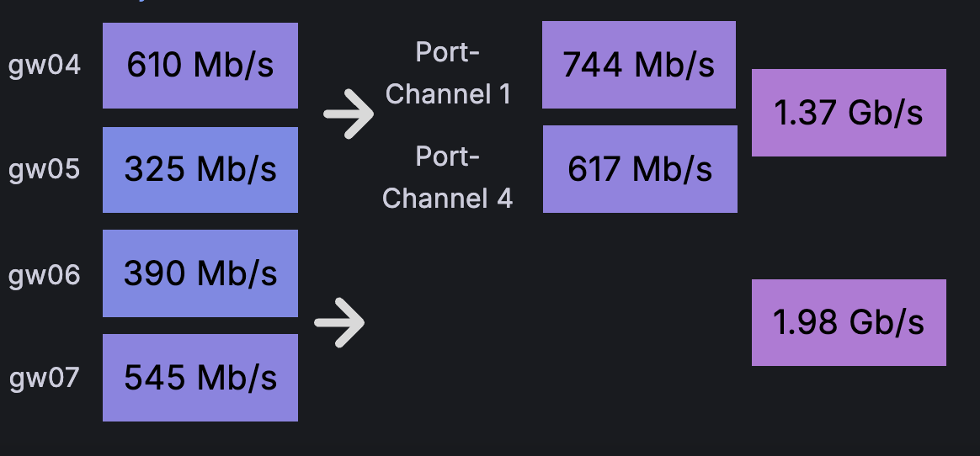Click the 617 Mb/s Port-Channel 4 value
Screen dimensions: 980x456
pyautogui.click(x=640, y=169)
